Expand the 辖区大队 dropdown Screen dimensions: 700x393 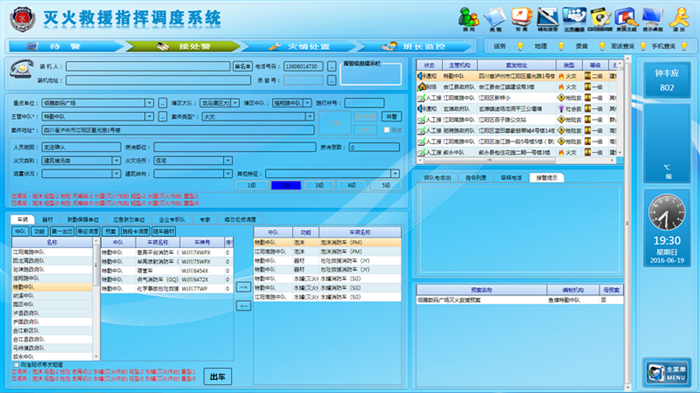coord(235,103)
